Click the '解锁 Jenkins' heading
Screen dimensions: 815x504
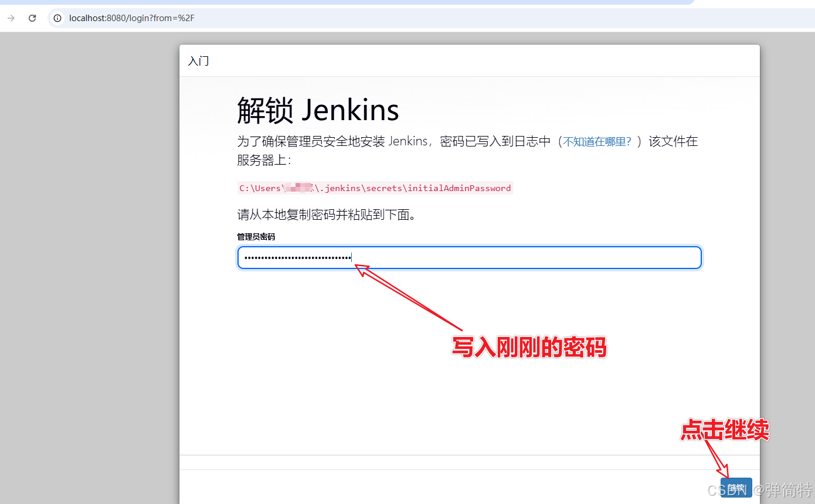point(318,110)
